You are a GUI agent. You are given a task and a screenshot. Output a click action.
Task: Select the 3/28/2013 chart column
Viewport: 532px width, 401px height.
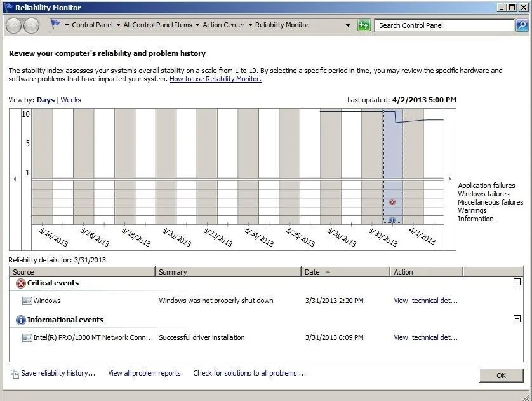click(x=331, y=167)
